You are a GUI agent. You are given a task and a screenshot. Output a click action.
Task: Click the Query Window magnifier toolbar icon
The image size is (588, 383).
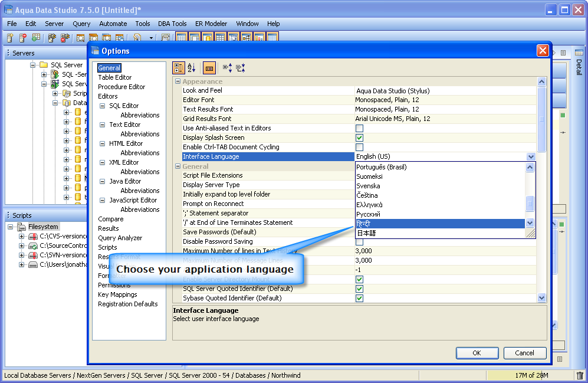80,38
